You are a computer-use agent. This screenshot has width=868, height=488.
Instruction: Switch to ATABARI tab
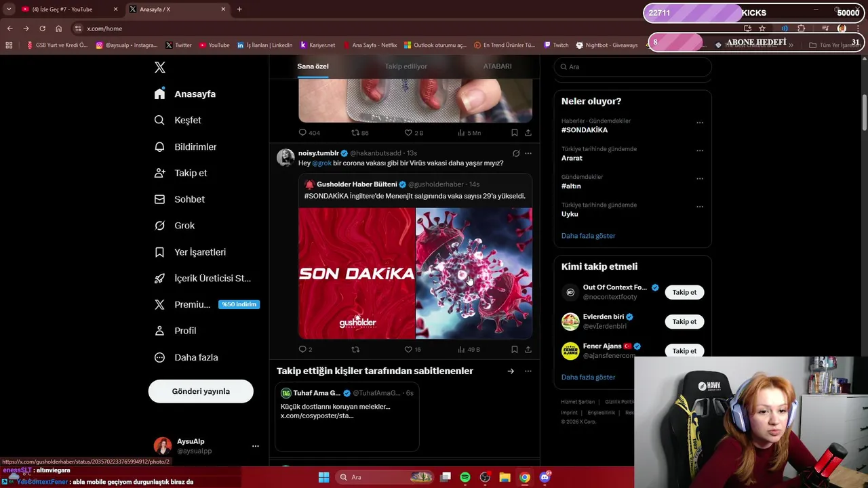(498, 66)
